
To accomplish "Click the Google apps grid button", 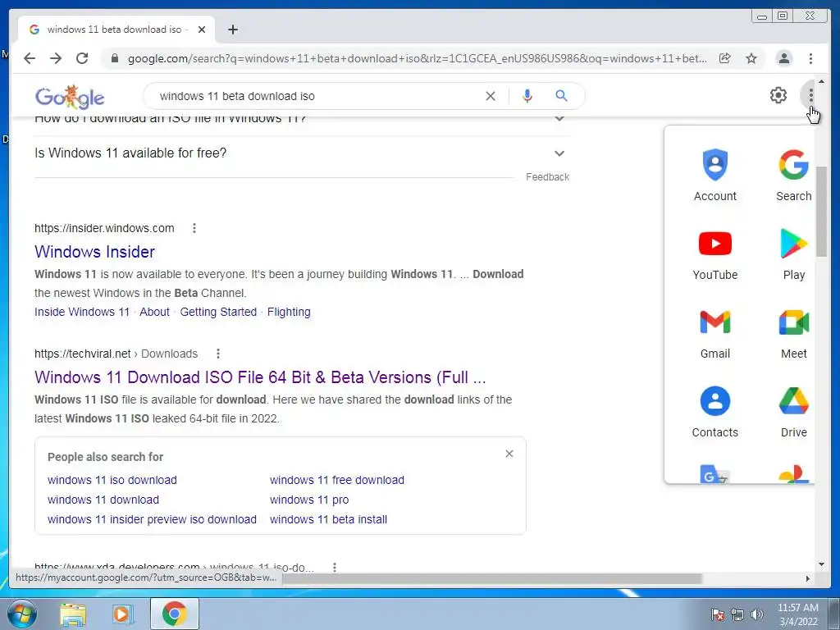I will (x=810, y=96).
